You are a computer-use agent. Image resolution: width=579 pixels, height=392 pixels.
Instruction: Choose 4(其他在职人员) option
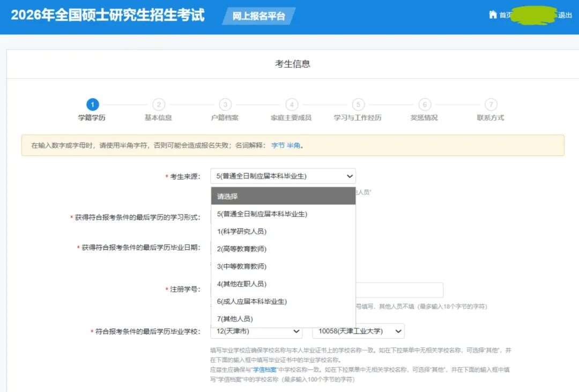tap(242, 284)
